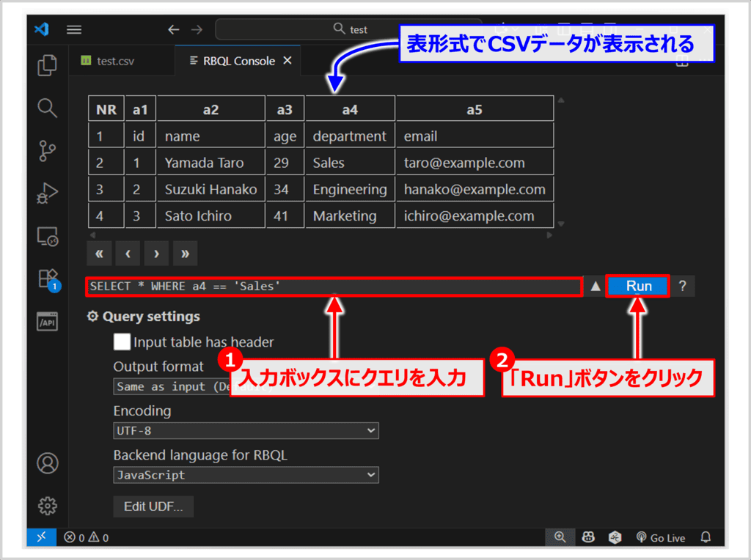Open Backend language for RBQL dropdown
751x560 pixels.
tap(246, 475)
